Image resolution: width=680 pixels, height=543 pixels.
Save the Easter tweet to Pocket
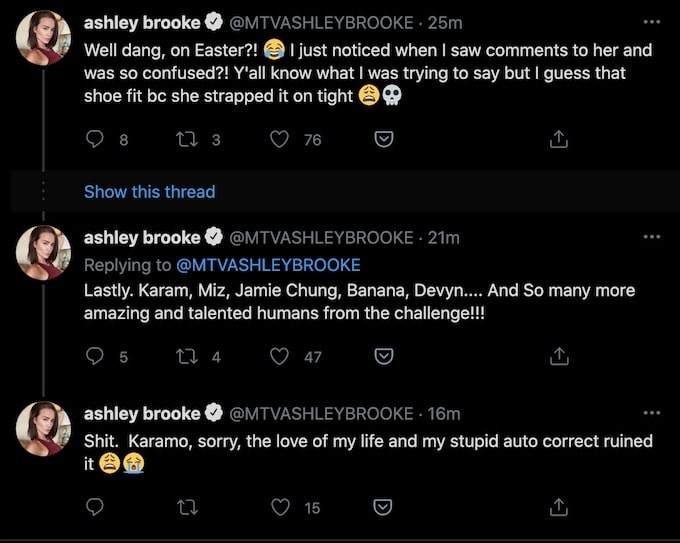coord(383,140)
